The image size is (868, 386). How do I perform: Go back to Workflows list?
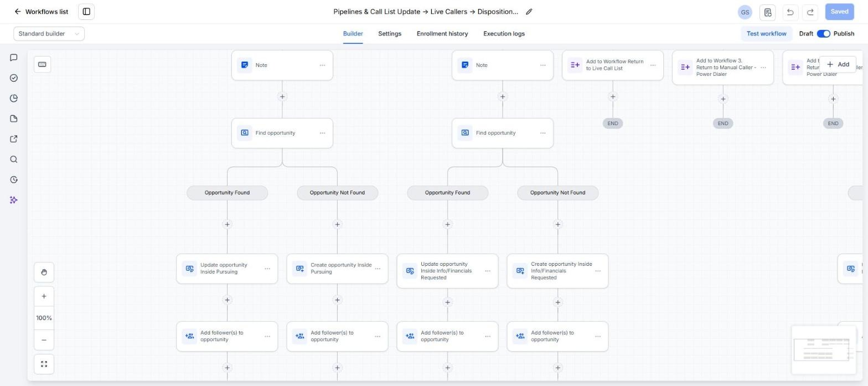pyautogui.click(x=41, y=12)
